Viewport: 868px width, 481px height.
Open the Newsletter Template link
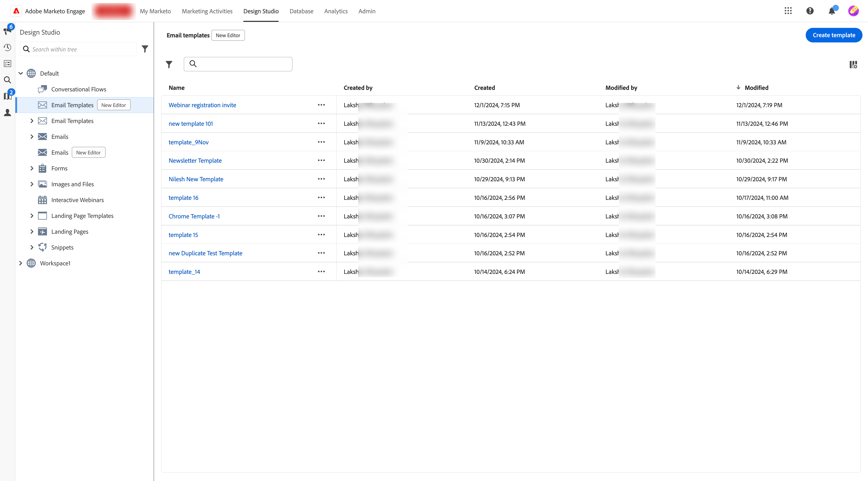[195, 160]
